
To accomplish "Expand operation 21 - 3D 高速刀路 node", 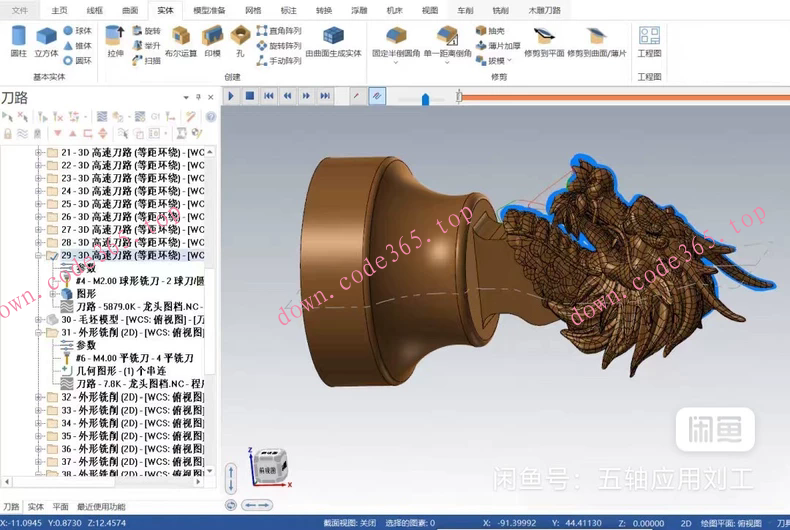I will pyautogui.click(x=39, y=152).
